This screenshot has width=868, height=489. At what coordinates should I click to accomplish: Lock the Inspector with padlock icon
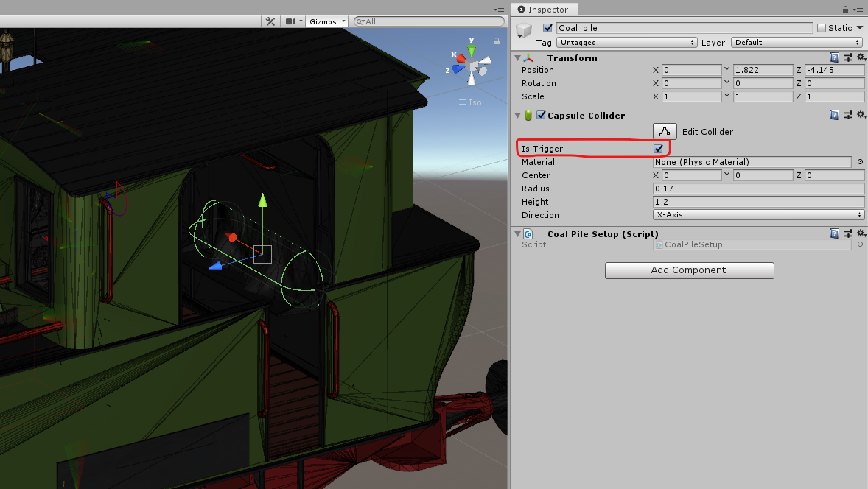(x=846, y=9)
